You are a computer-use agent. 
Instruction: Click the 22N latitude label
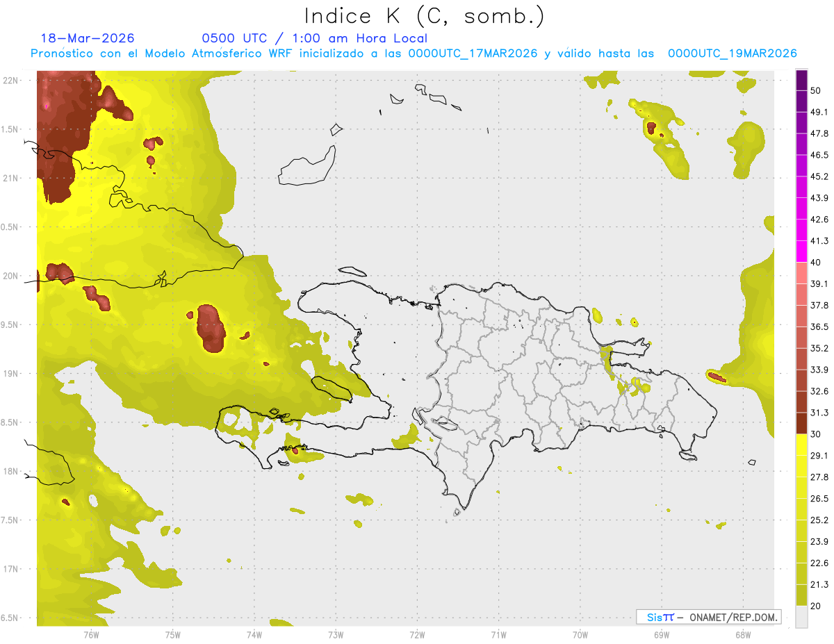click(10, 80)
